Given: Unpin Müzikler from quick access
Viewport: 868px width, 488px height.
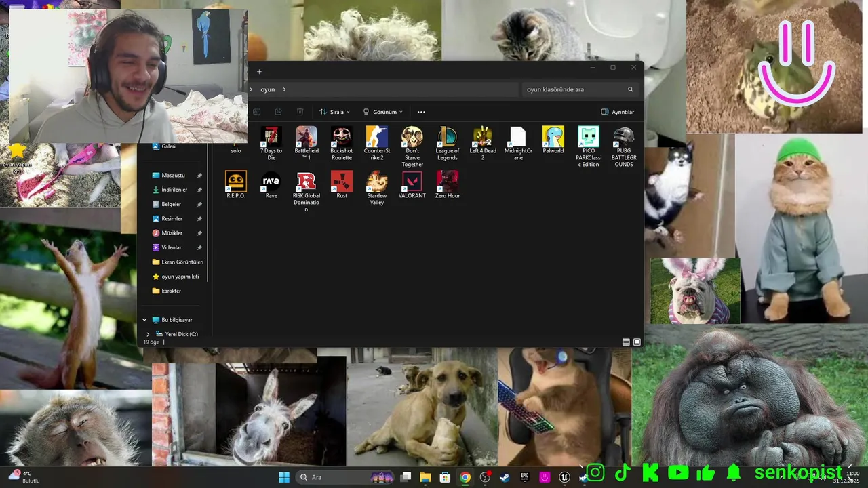Looking at the screenshot, I should (199, 233).
